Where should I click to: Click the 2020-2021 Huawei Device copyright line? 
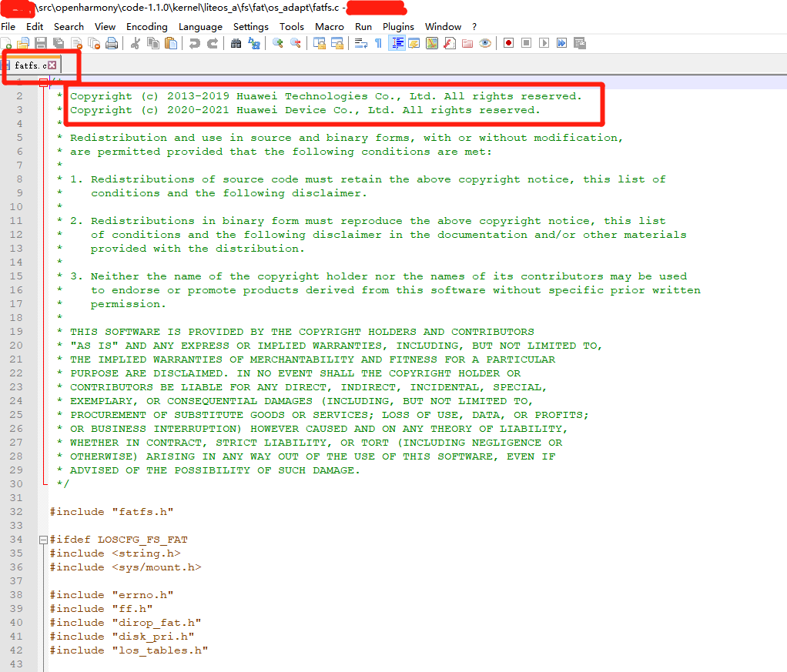click(305, 110)
